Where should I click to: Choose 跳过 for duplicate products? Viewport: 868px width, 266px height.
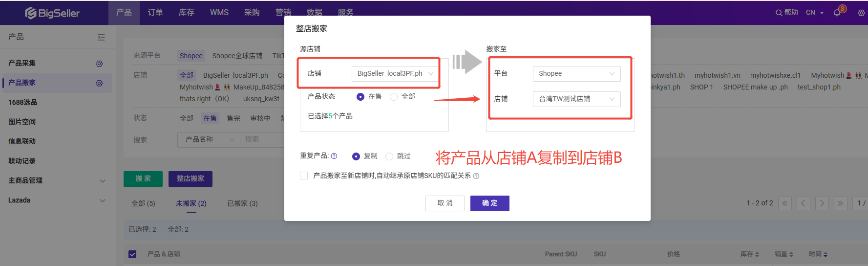[389, 156]
